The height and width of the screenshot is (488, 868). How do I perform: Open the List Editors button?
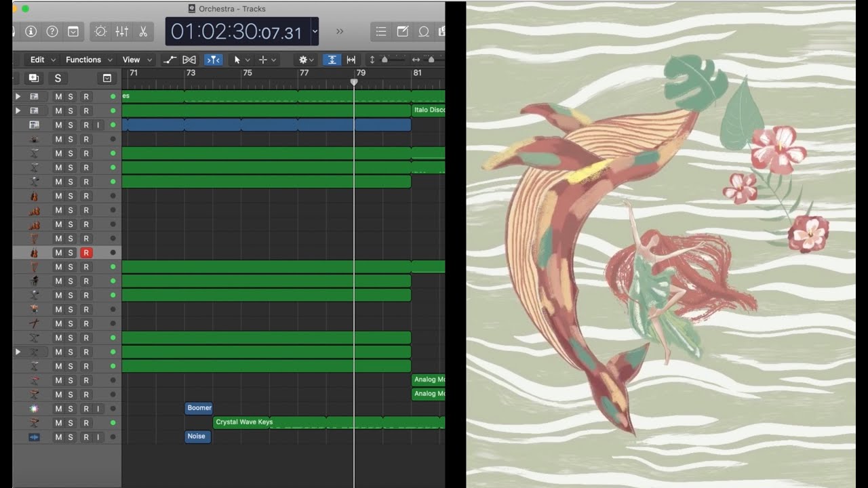point(381,31)
